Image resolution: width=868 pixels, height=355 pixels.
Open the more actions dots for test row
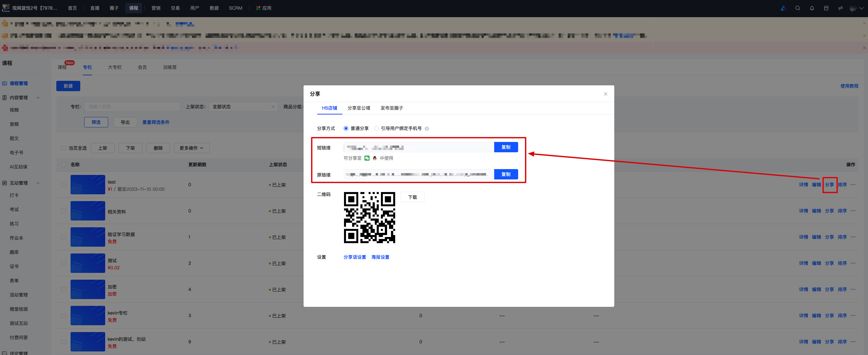pos(853,184)
